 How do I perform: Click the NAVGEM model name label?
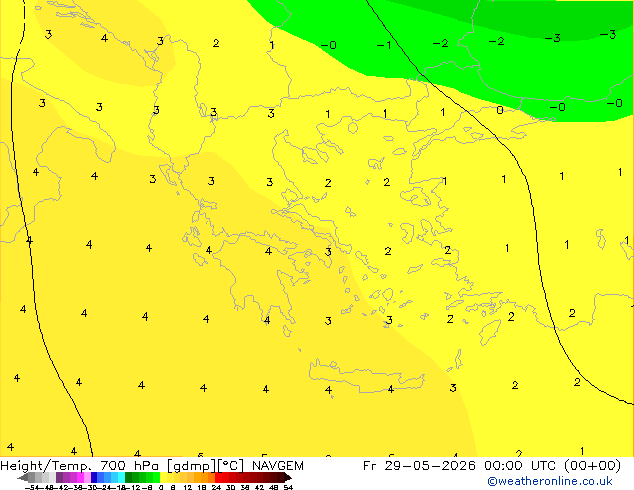point(277,466)
